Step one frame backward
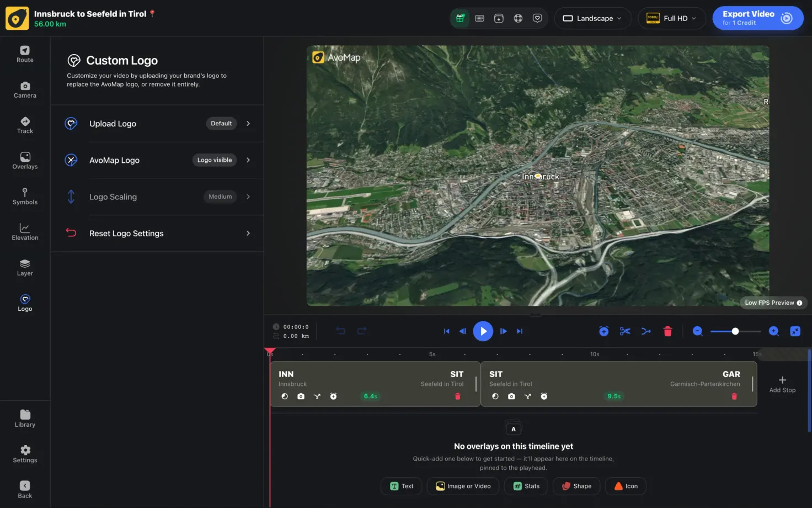The height and width of the screenshot is (508, 812). click(x=463, y=331)
